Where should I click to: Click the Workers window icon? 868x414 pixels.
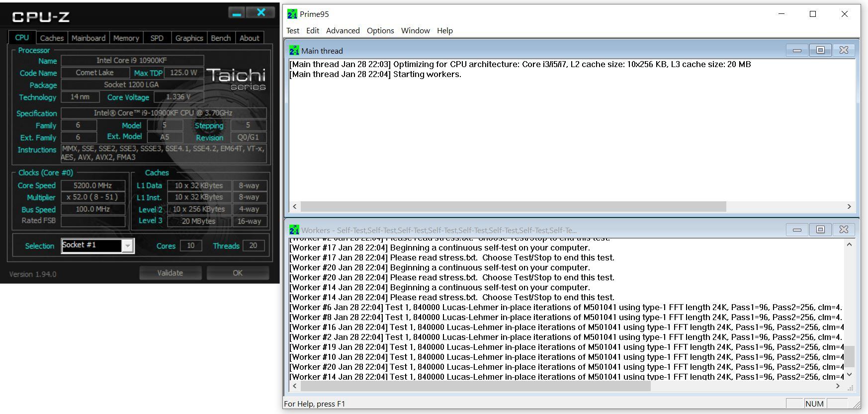pos(294,230)
